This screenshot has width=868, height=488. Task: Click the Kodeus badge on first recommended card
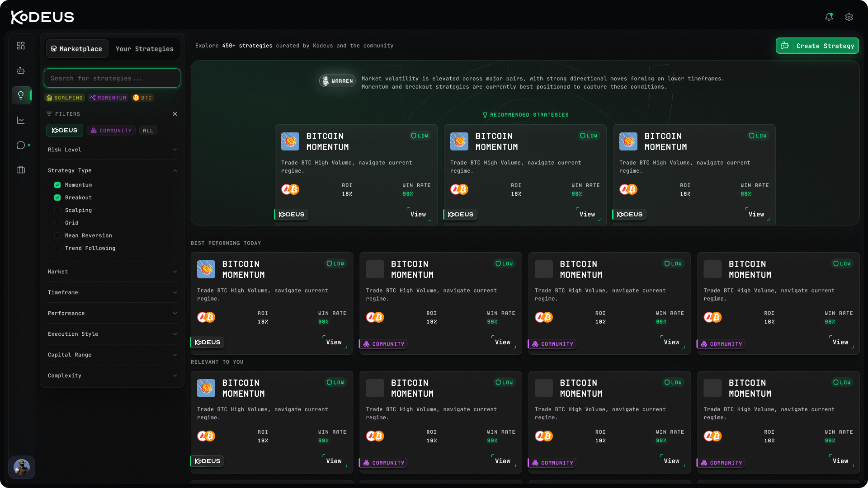coord(292,214)
